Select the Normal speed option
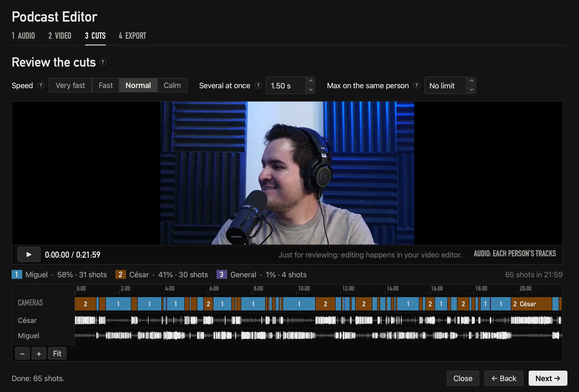The height and width of the screenshot is (392, 579). click(x=138, y=85)
